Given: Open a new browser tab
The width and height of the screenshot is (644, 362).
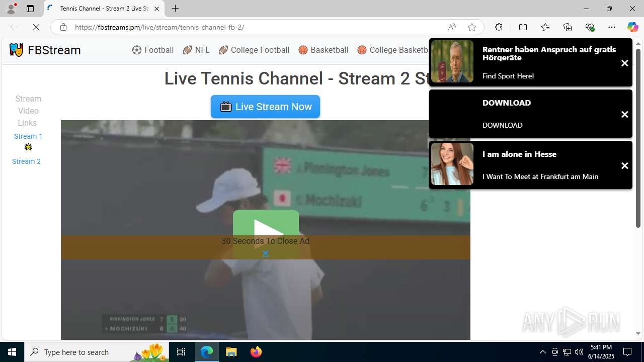Looking at the screenshot, I should [x=175, y=9].
